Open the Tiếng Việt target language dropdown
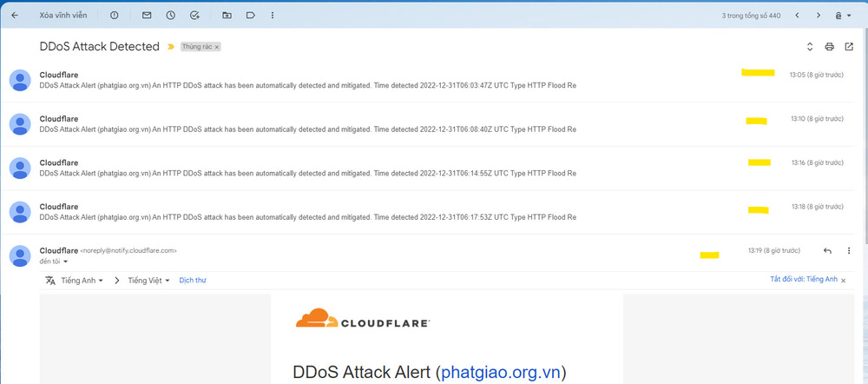The width and height of the screenshot is (868, 384). pos(149,281)
